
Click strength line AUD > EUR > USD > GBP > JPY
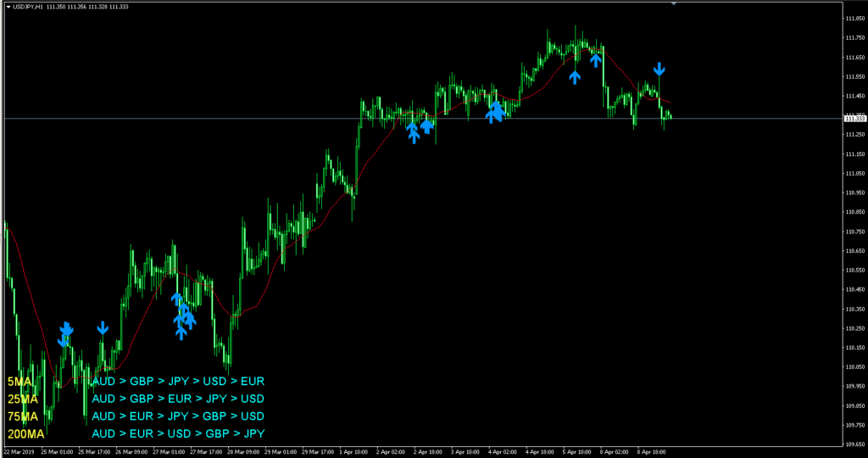(x=178, y=433)
